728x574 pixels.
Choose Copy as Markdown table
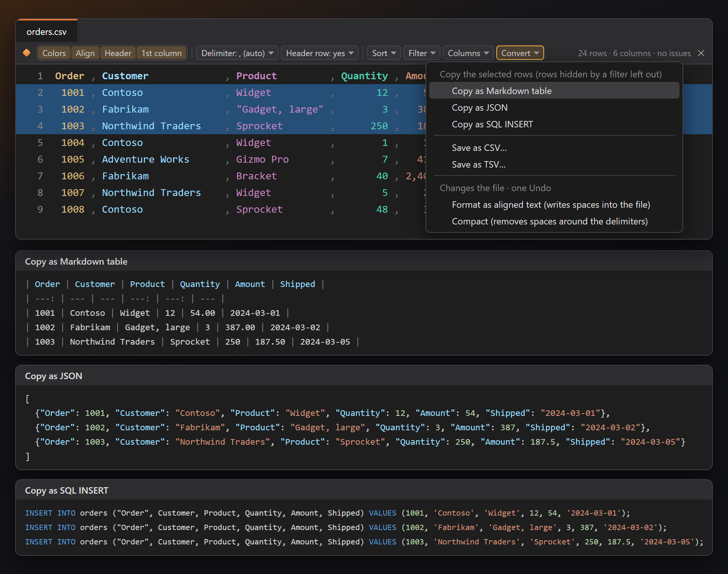[x=554, y=91]
